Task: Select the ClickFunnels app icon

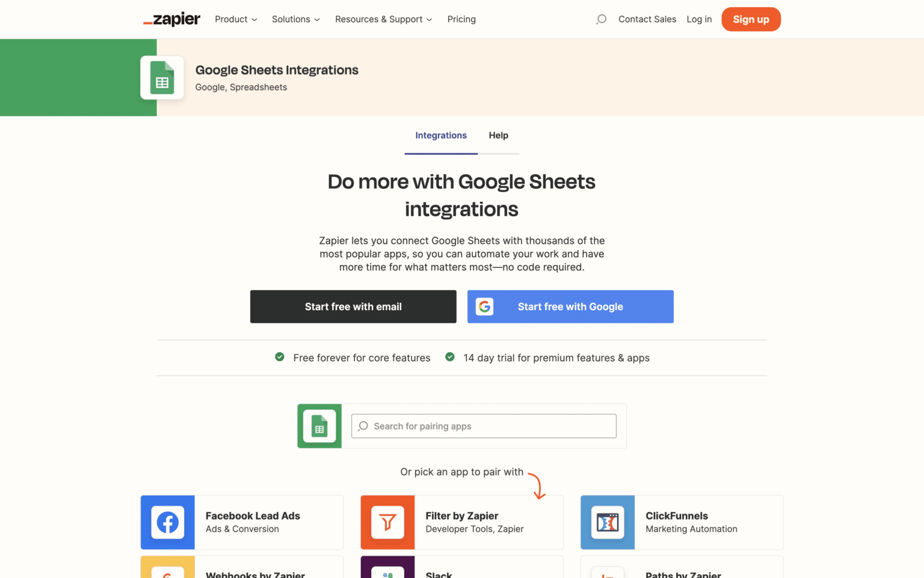Action: coord(608,523)
